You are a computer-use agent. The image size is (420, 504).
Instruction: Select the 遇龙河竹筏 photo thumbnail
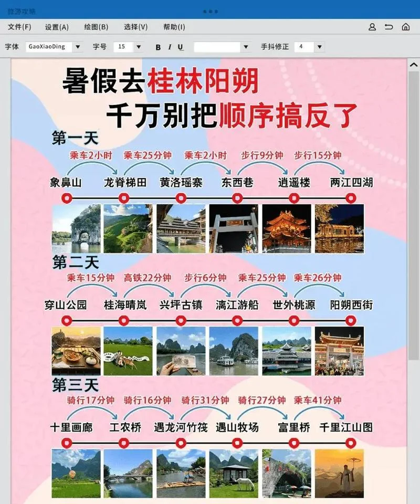(x=181, y=474)
